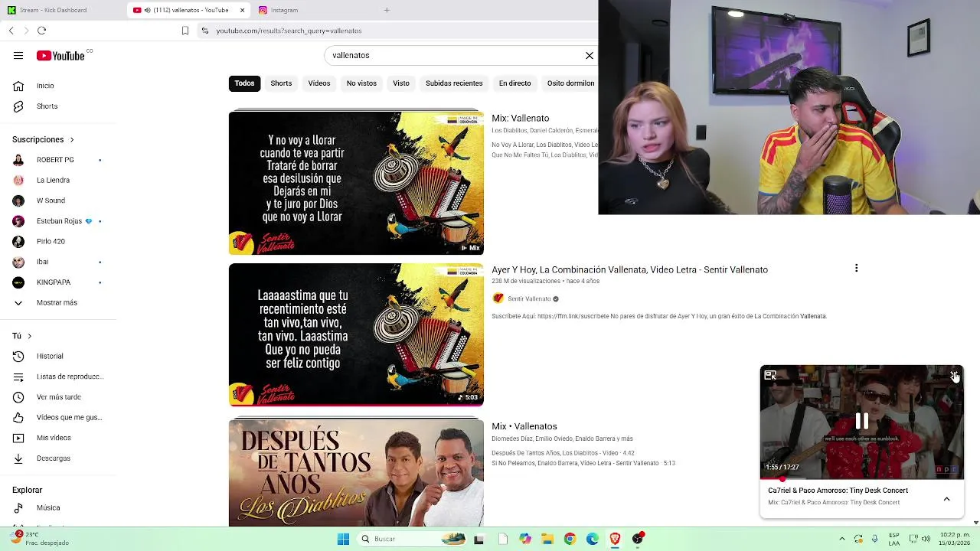Open Sentir Vallenato channel link
The image size is (980, 551).
click(529, 298)
